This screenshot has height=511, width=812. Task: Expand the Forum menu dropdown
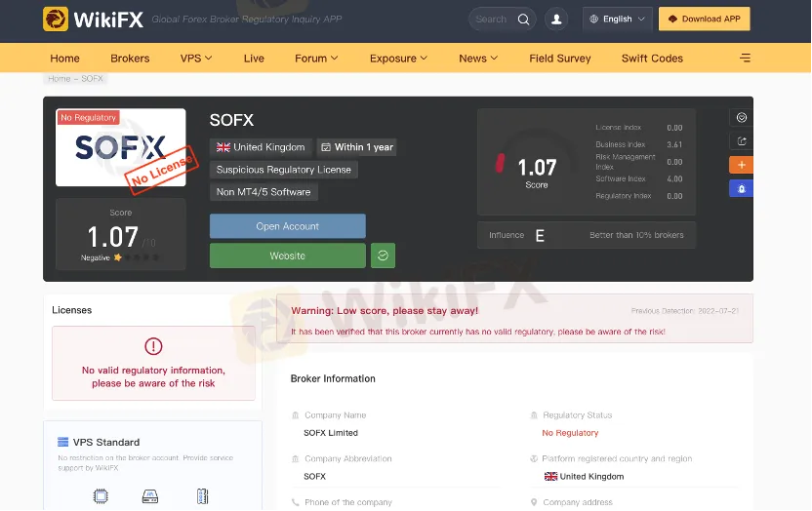(316, 58)
